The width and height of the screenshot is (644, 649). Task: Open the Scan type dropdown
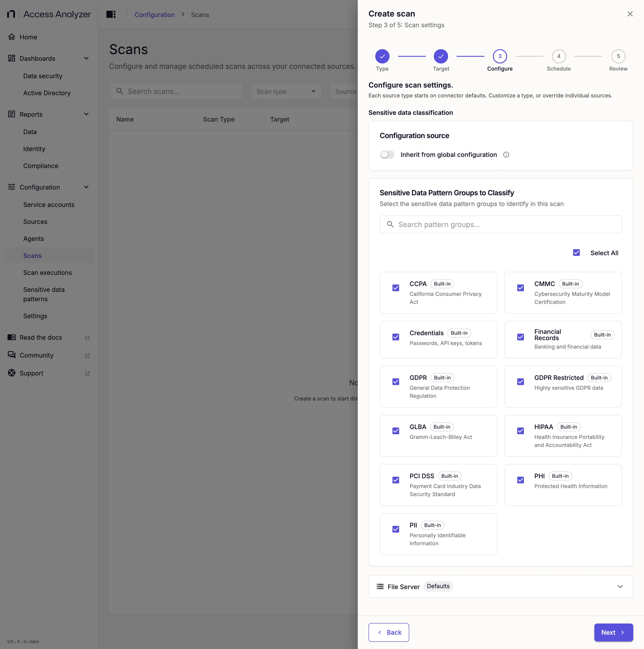click(286, 91)
